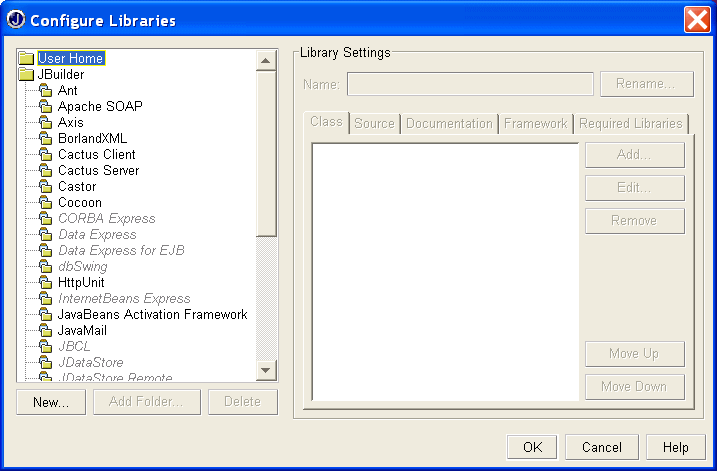Click the Castor library folder icon
Screen dimensions: 717x471
(x=45, y=187)
